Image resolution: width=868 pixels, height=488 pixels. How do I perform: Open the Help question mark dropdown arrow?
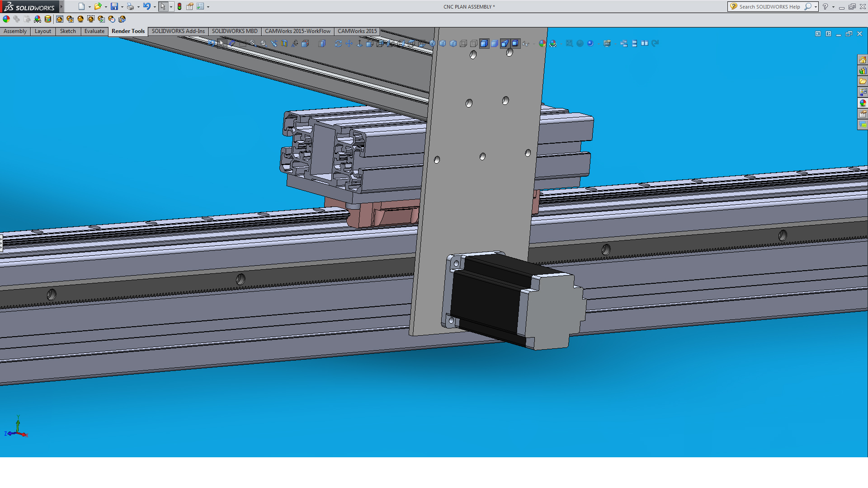click(833, 7)
